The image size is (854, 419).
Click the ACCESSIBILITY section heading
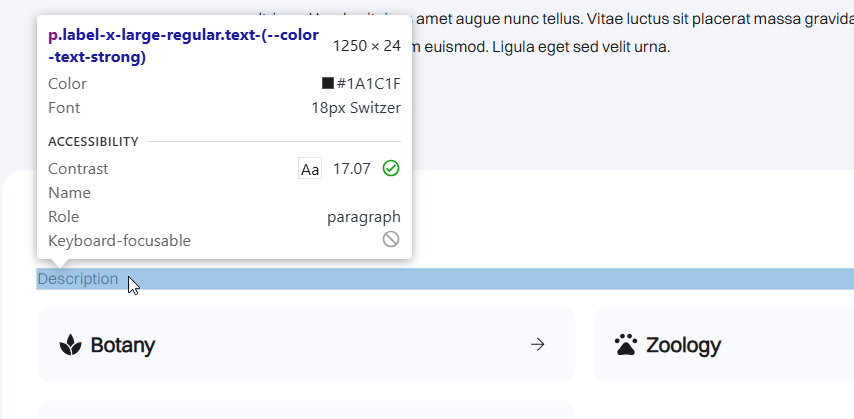pos(93,142)
